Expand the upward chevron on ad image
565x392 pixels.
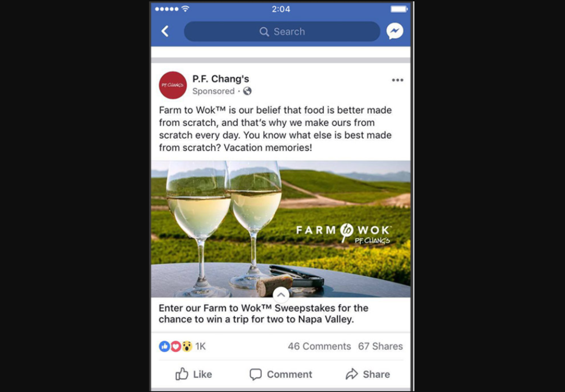(x=281, y=295)
